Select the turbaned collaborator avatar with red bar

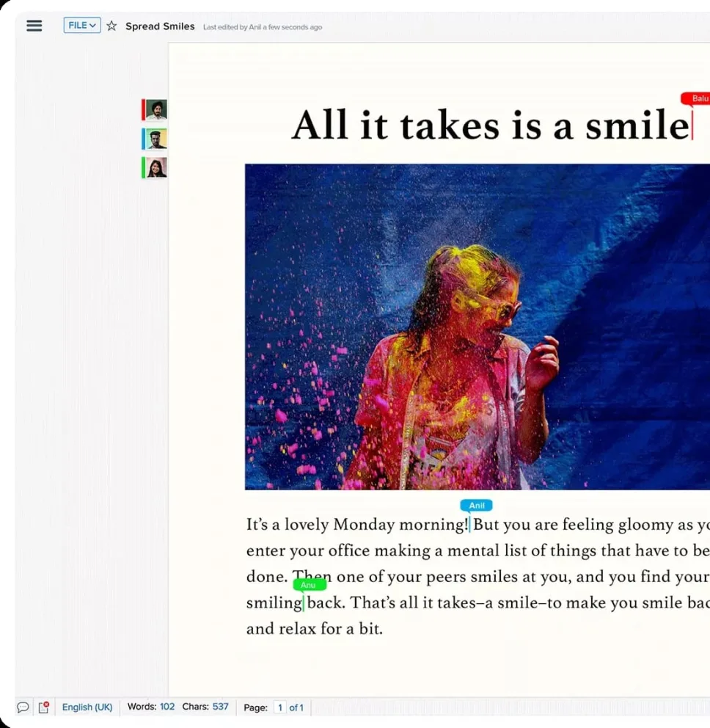(x=155, y=109)
